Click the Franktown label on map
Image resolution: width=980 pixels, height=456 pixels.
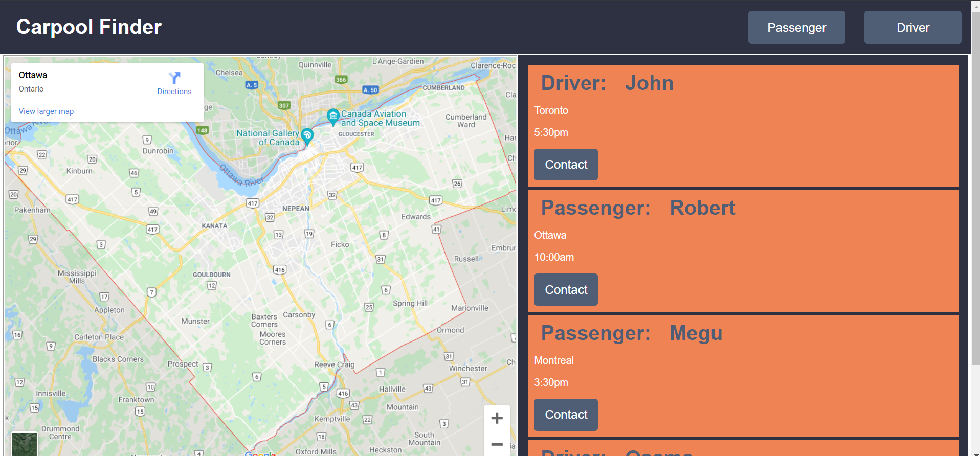coord(136,400)
